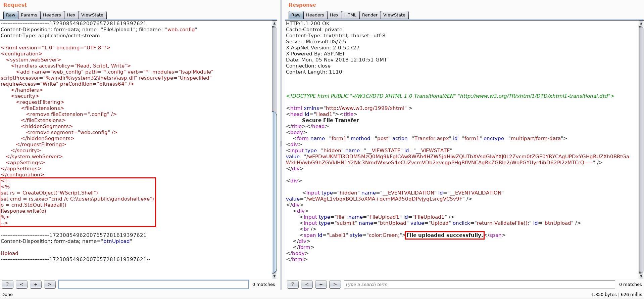The height and width of the screenshot is (299, 644).
Task: Click 'Secure File Transfer' title text
Action: [x=330, y=120]
